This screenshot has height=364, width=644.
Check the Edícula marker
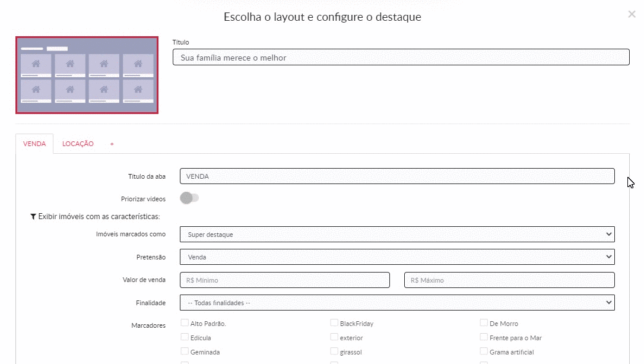click(x=185, y=337)
